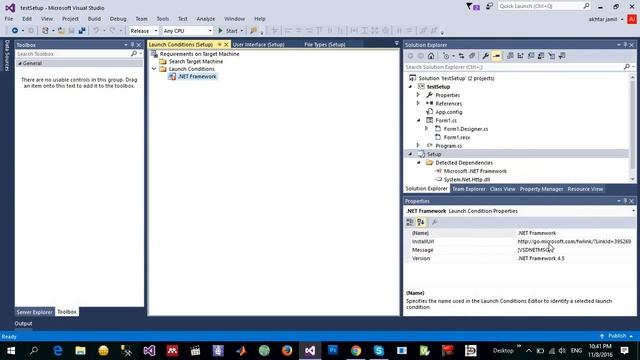Click the Property Pages wrench icon in Properties
Viewport: 640px width, 360px height.
(434, 222)
